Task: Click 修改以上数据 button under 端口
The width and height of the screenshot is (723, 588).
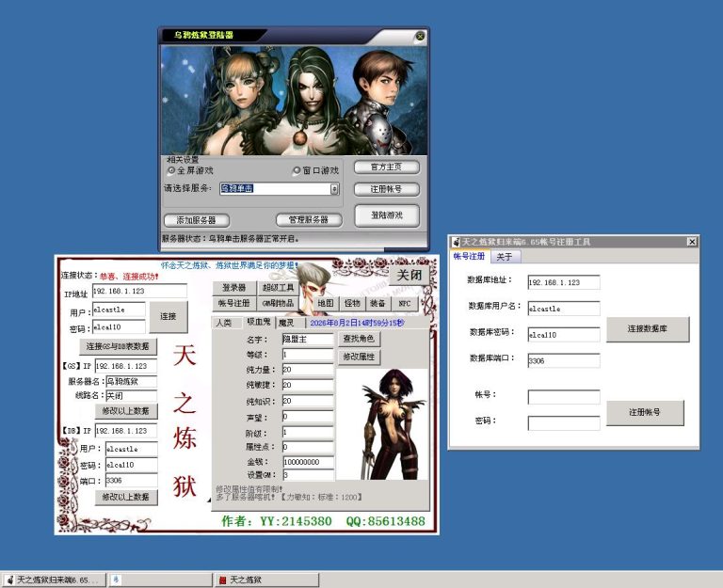Action: coord(126,497)
